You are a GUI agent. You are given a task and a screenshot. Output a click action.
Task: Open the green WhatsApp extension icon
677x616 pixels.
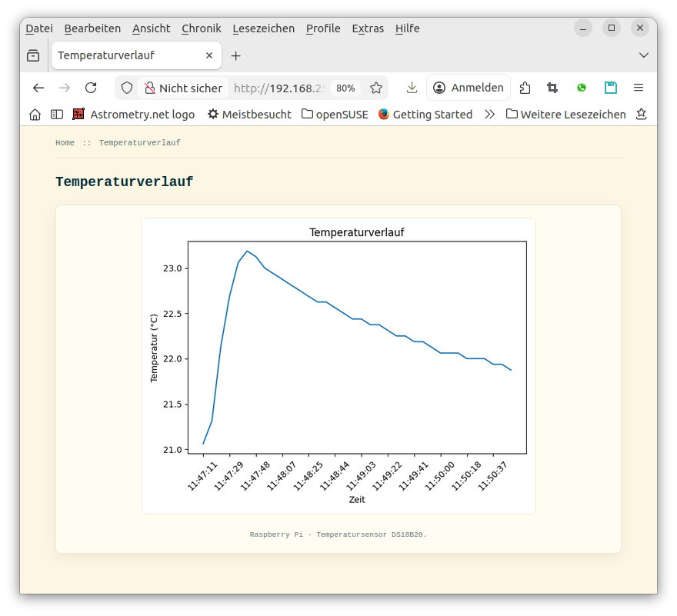pyautogui.click(x=582, y=88)
